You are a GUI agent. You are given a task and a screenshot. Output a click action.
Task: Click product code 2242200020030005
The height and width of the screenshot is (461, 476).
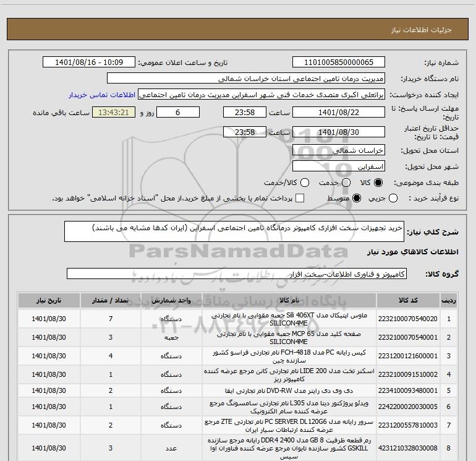point(408,407)
